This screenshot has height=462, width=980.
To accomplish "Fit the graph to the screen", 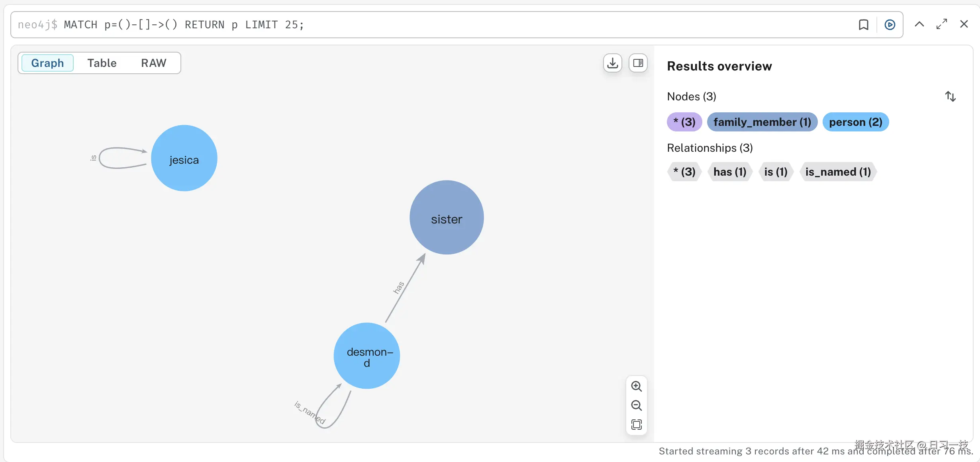I will [637, 425].
